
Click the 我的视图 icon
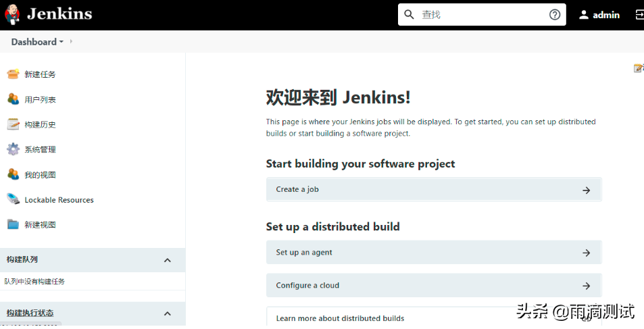coord(13,174)
